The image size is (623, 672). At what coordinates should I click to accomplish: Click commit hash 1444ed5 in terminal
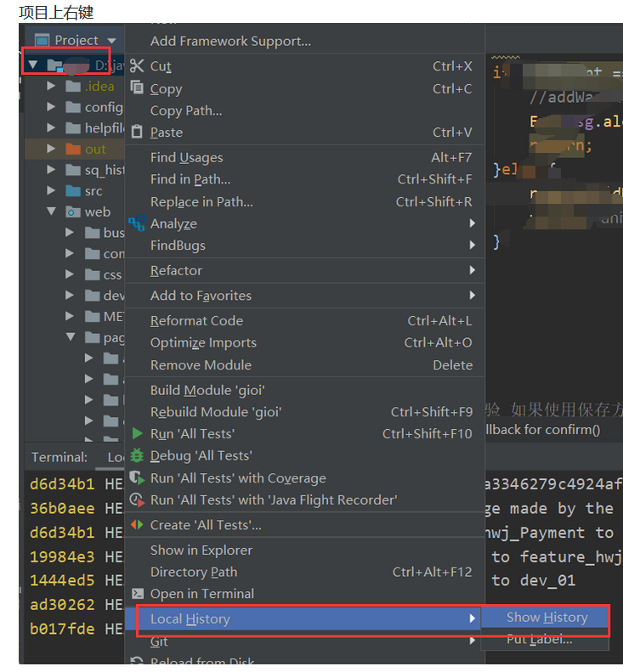click(x=62, y=580)
